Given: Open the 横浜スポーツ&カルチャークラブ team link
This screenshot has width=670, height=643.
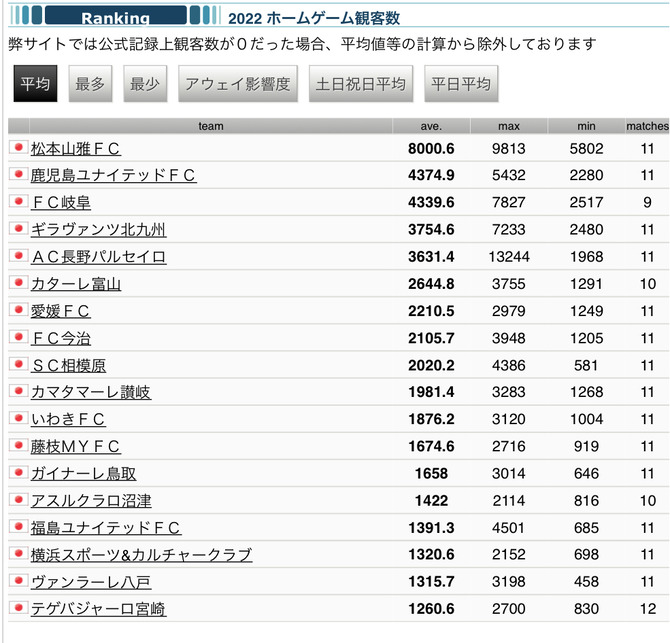Looking at the screenshot, I should pos(141,555).
